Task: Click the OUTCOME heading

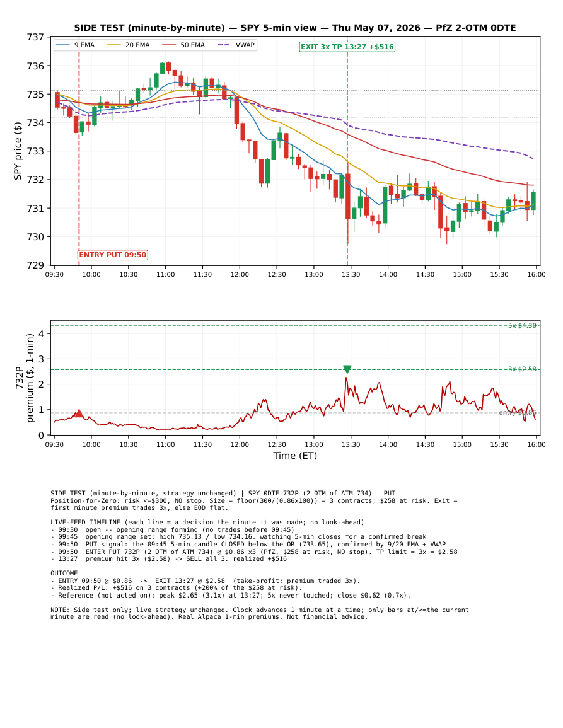Action: (64, 574)
